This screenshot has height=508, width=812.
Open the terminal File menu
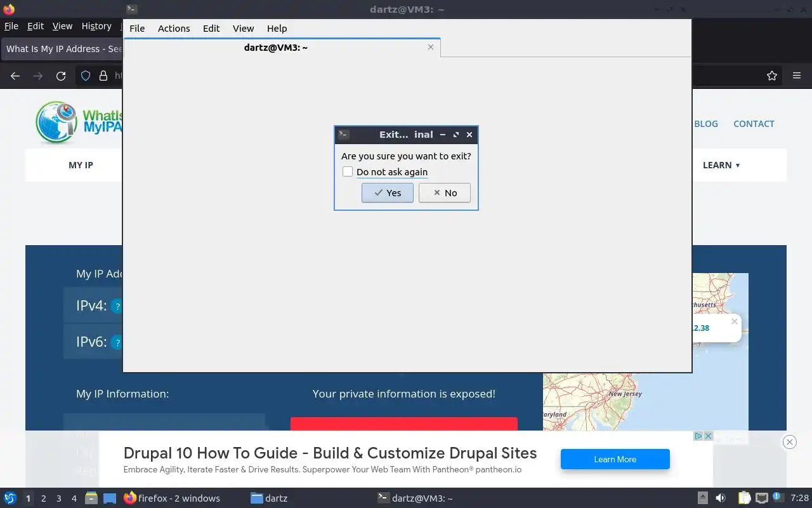tap(137, 29)
